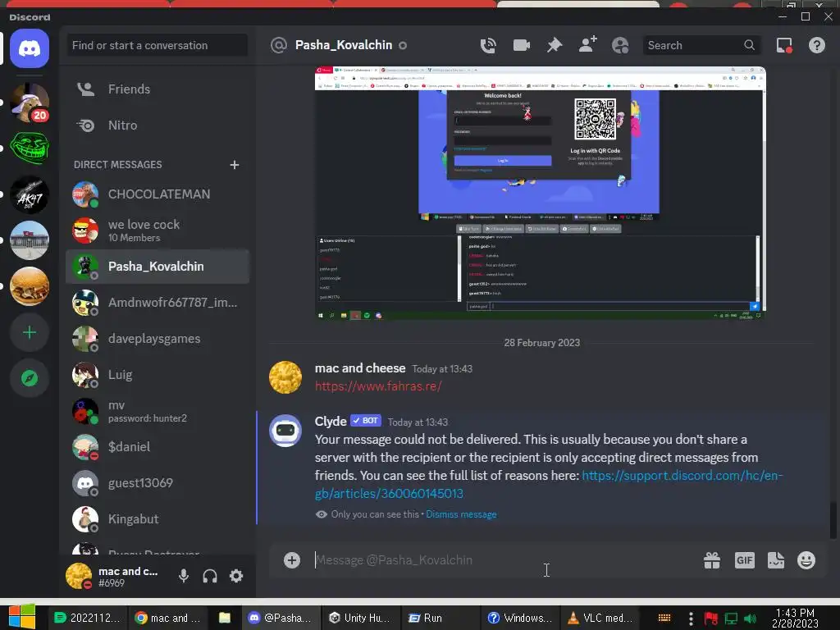
Task: Open mac and cheese avatar in chat
Action: (285, 377)
